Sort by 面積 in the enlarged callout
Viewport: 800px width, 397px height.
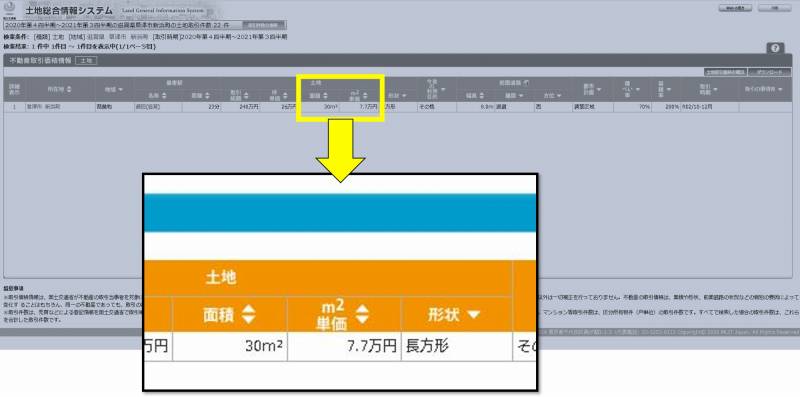(248, 314)
